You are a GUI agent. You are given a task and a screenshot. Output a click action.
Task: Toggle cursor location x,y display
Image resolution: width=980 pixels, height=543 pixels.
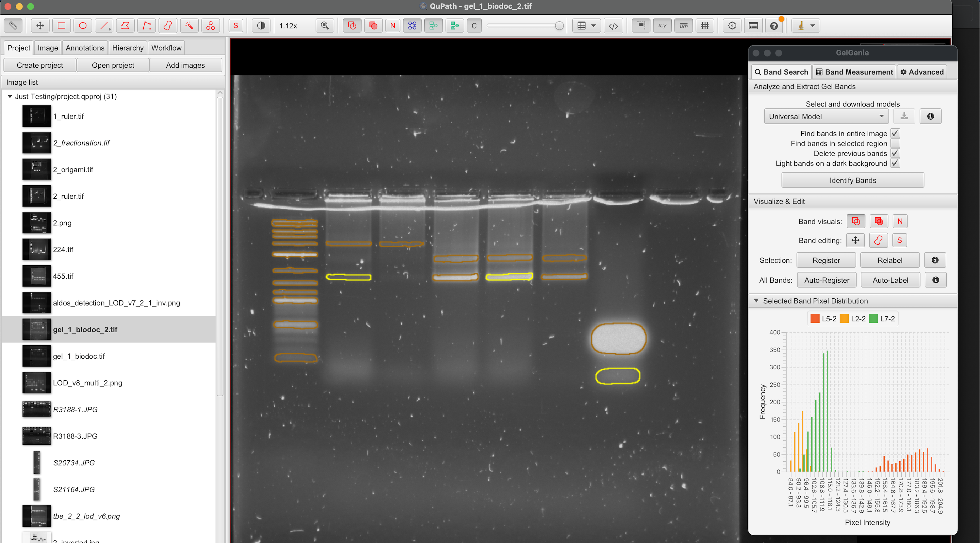tap(662, 25)
